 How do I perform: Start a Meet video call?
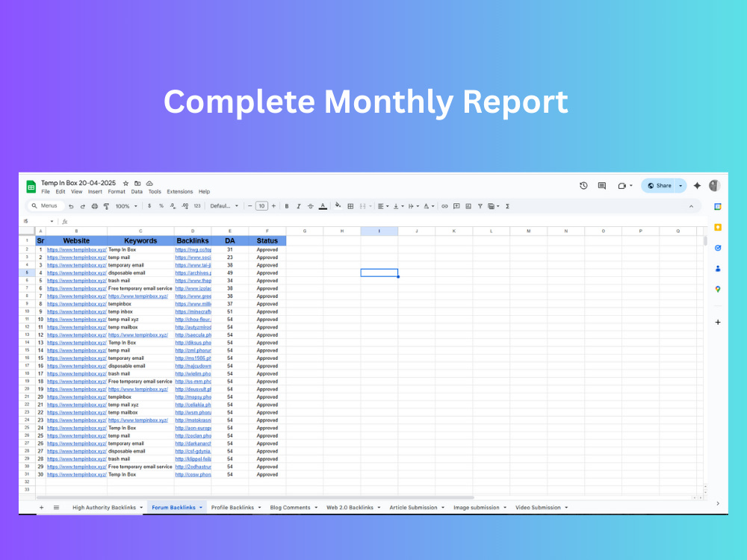622,186
